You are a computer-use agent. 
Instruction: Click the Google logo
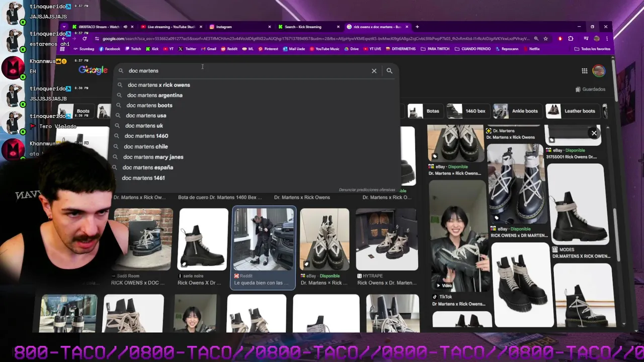(93, 70)
